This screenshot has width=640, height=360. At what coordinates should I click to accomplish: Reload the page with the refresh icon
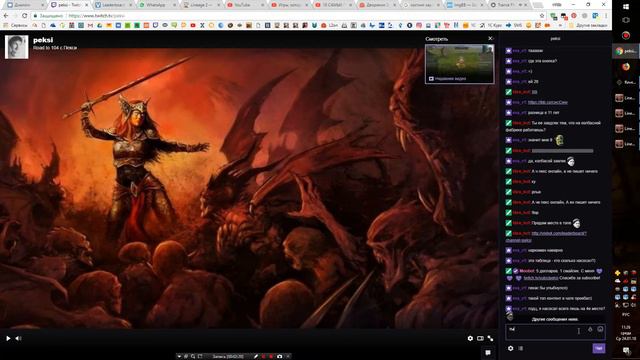pyautogui.click(x=24, y=16)
